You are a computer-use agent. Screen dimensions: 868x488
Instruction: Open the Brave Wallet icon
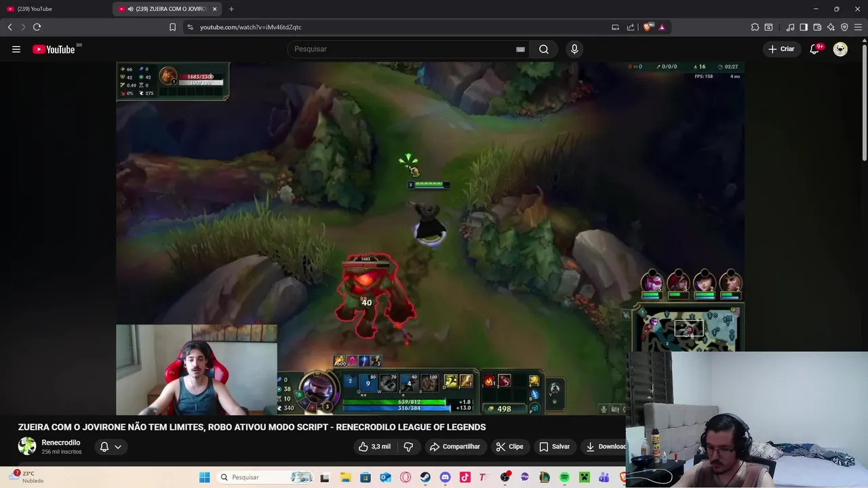(817, 27)
